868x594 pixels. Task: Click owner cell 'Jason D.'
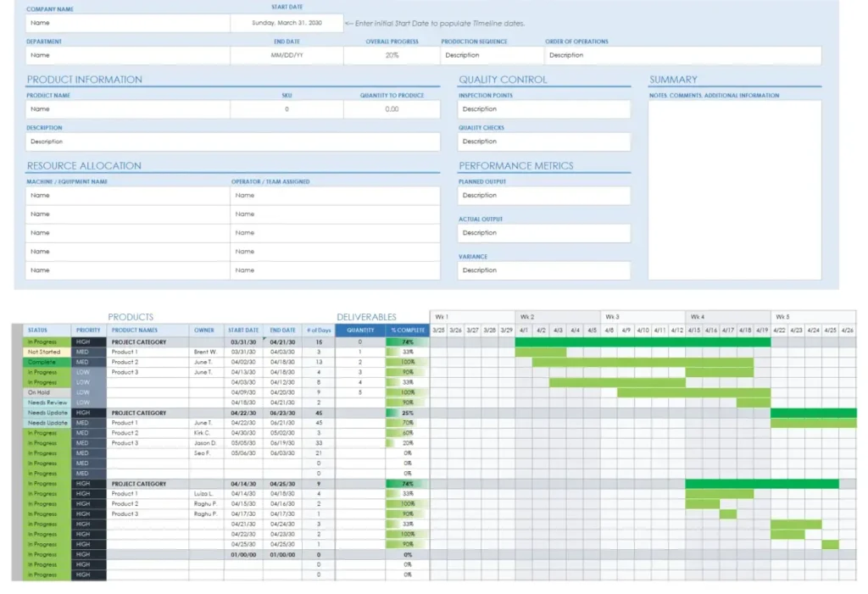[x=206, y=443]
